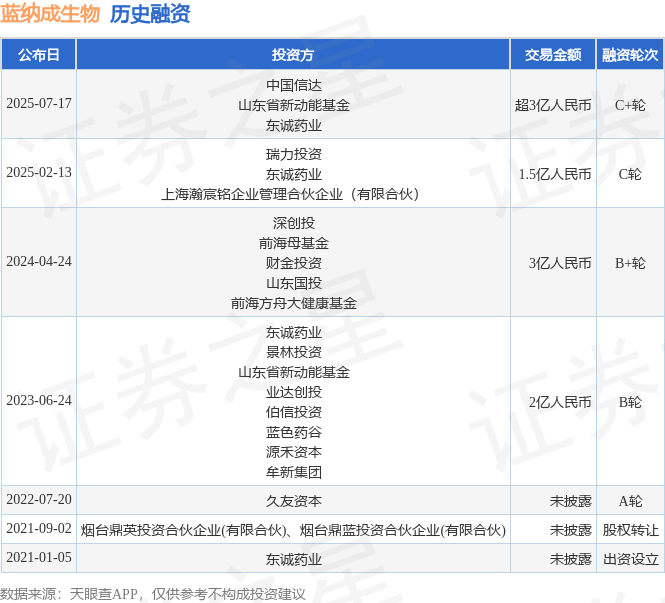
Task: Click the date 2024-04-24
Action: point(39,262)
